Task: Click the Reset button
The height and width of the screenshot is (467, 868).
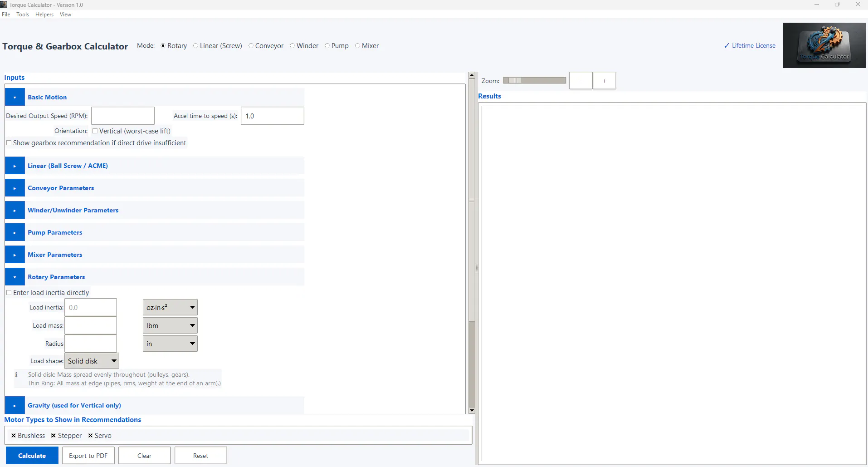Action: coord(201,456)
